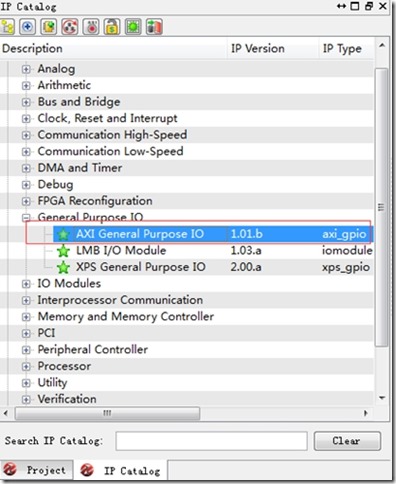Select the Debug category label
This screenshot has width=396, height=484.
pos(55,185)
